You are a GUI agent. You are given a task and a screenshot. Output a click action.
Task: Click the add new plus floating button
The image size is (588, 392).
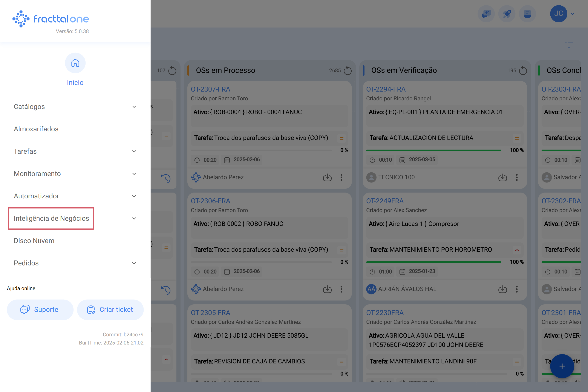pyautogui.click(x=562, y=366)
